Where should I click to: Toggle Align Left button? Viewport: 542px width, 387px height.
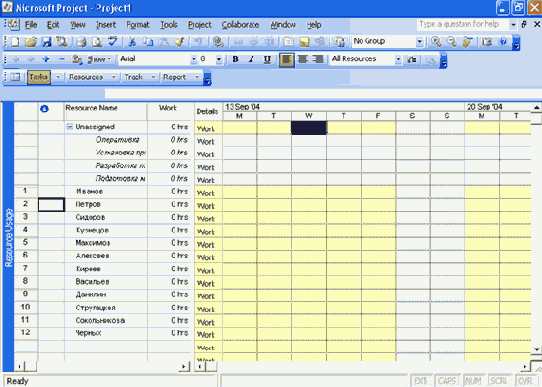(x=287, y=59)
